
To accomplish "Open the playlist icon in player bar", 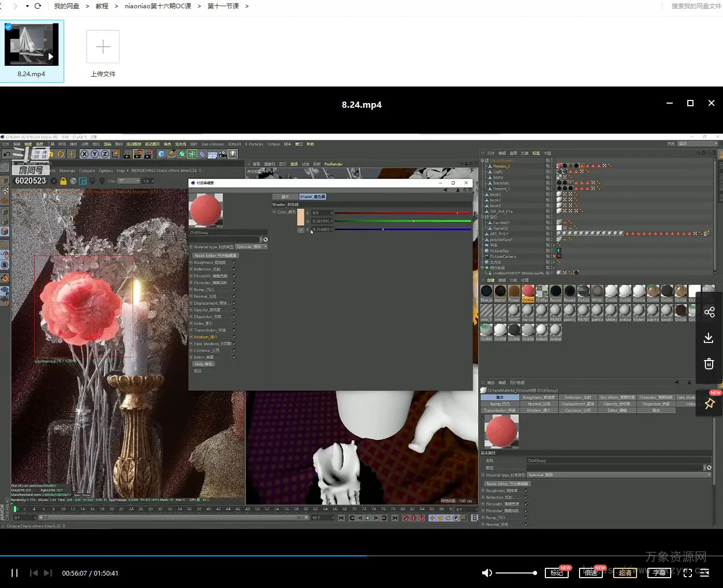I will click(x=705, y=573).
